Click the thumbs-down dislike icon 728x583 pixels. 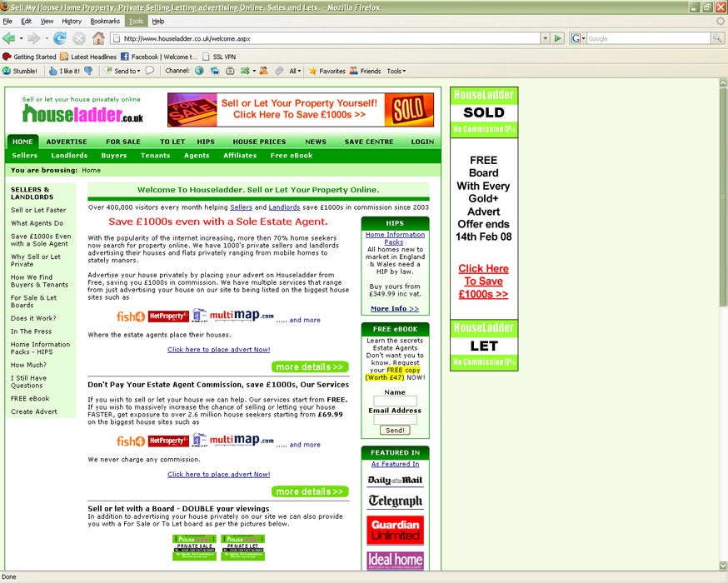(88, 71)
